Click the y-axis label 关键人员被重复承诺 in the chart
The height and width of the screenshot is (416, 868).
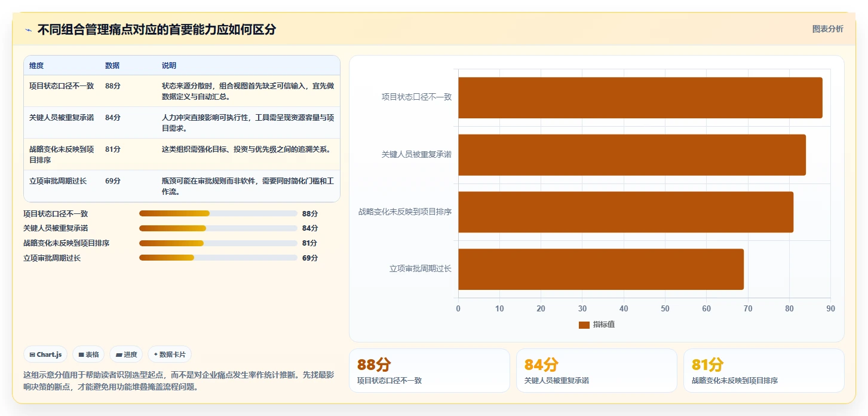417,154
